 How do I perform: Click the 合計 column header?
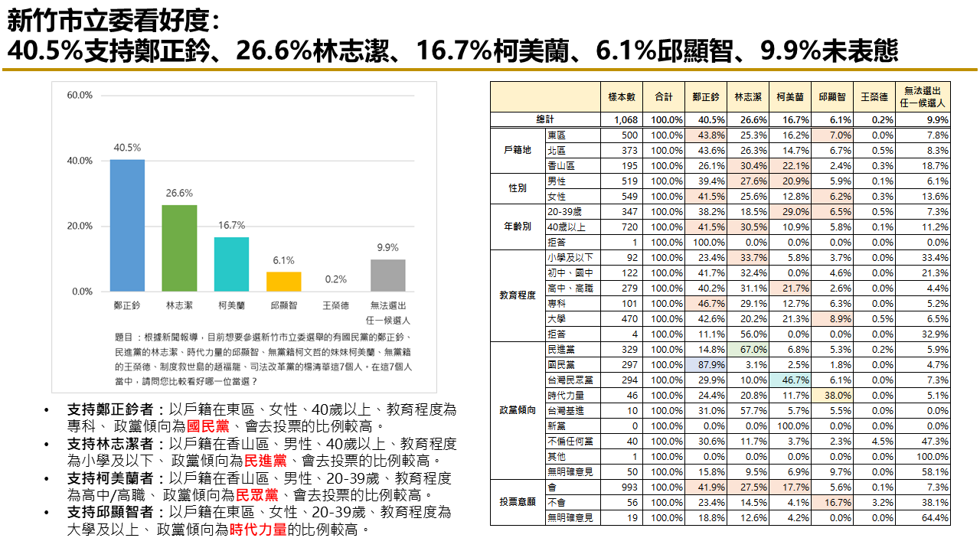pos(664,97)
